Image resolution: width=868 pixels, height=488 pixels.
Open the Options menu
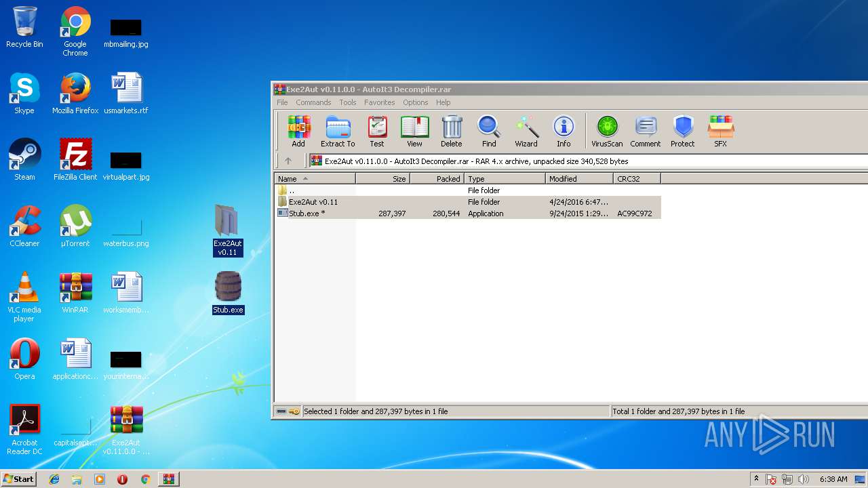point(415,102)
